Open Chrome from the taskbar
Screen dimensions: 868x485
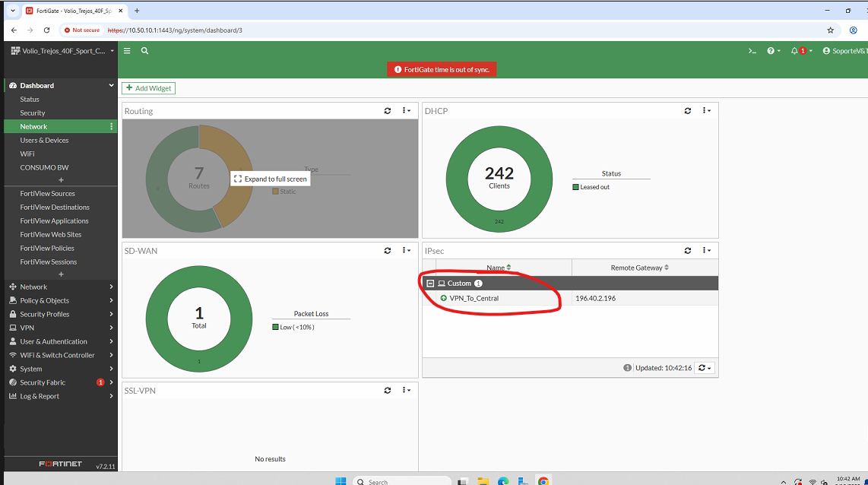543,481
